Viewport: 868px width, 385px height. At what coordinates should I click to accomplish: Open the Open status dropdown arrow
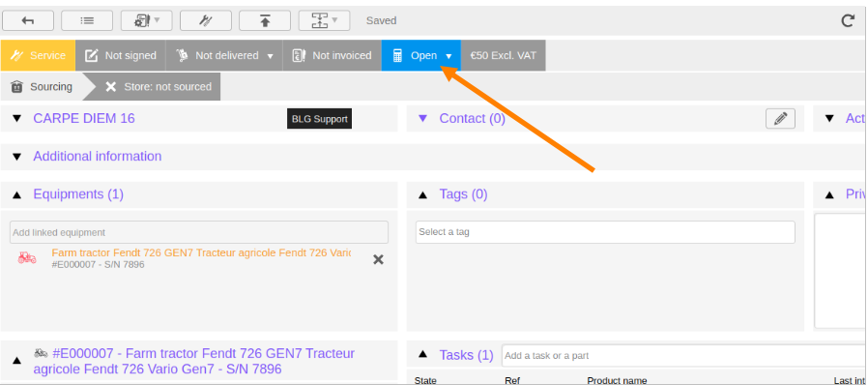click(x=448, y=56)
